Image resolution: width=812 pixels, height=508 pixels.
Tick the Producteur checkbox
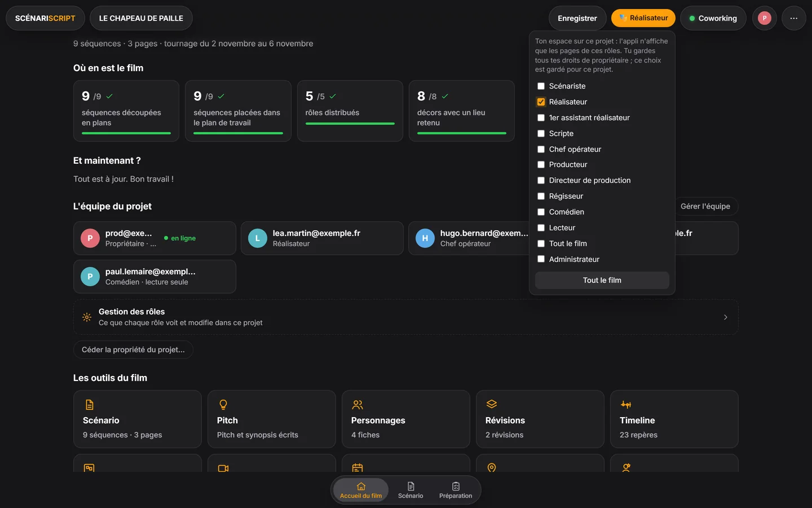541,165
